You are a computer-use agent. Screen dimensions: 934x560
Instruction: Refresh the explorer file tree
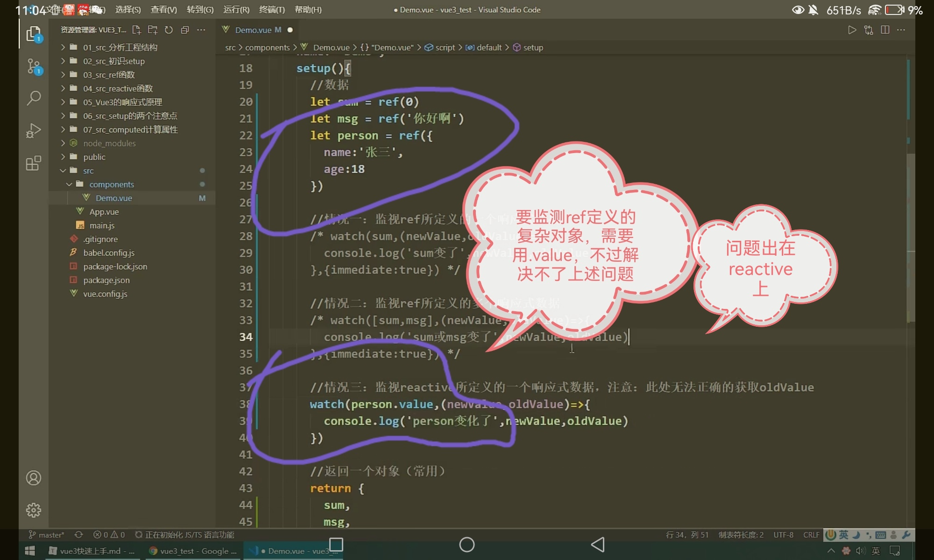169,30
